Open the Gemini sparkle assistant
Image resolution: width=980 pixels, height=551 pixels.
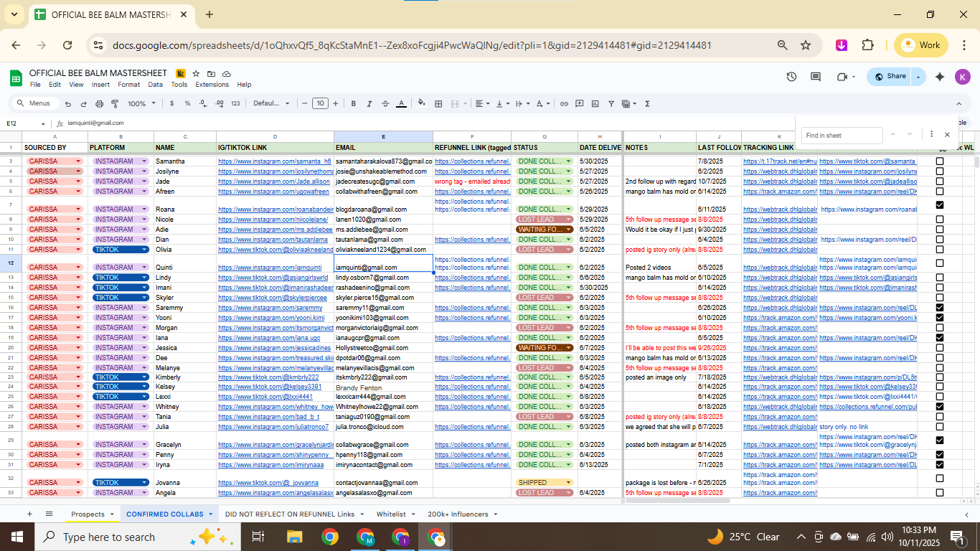[x=940, y=77]
